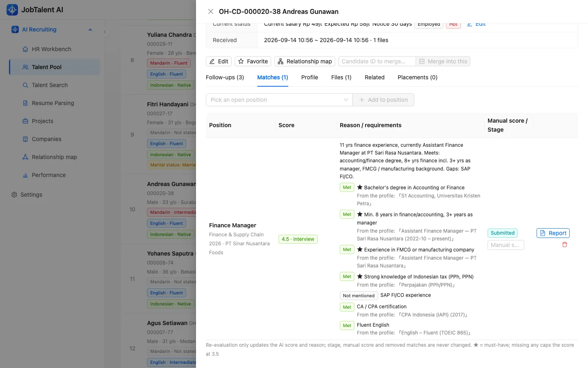Click the Finance Manager position title
Viewport: 588px width, 368px height.
click(x=233, y=225)
